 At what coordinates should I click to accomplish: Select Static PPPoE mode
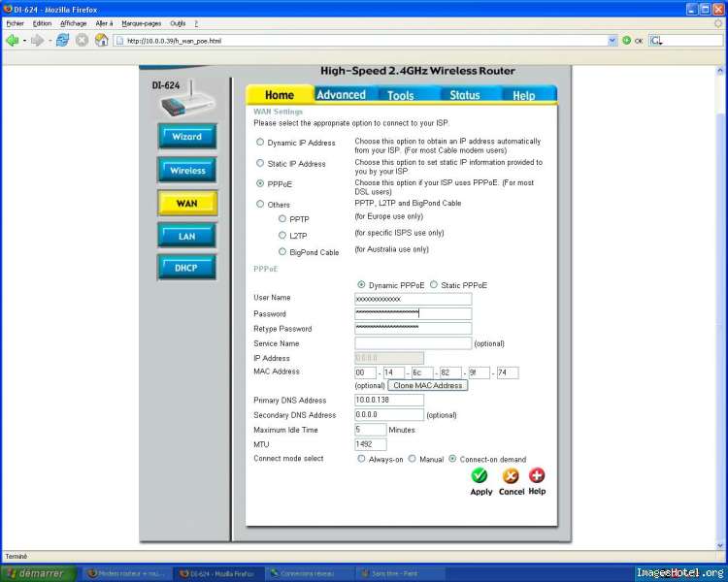[x=434, y=284]
